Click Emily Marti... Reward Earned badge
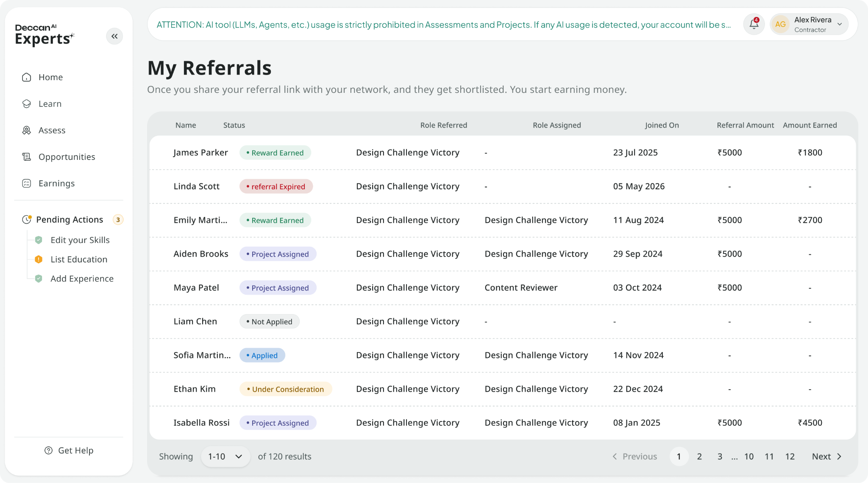Screen dimensions: 868x483 coord(275,220)
